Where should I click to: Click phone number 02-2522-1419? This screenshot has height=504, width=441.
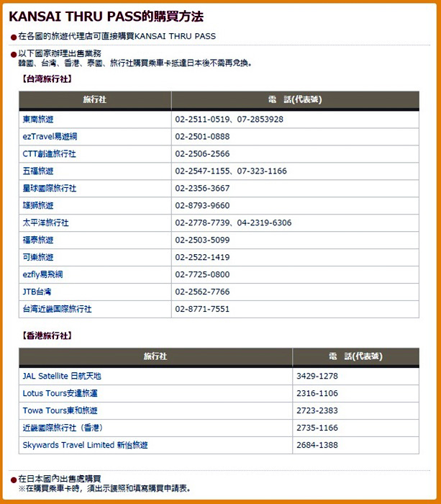[x=202, y=257]
